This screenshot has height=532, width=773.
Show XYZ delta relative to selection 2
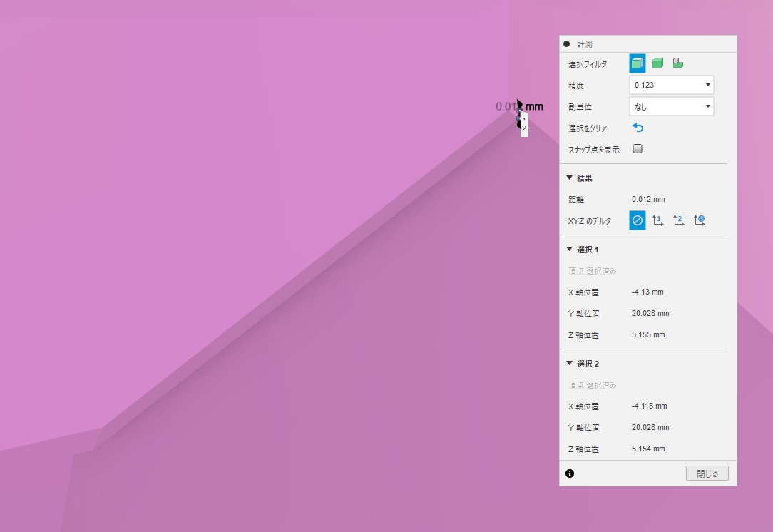click(x=678, y=220)
